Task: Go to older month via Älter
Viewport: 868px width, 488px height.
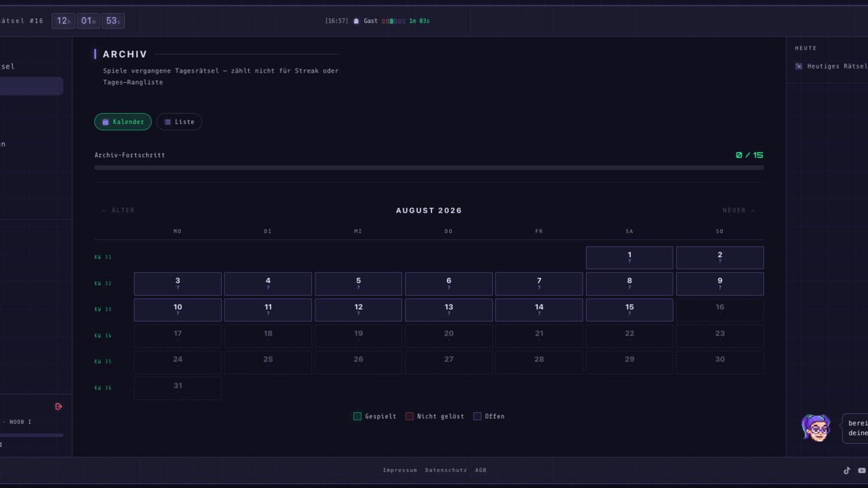Action: click(x=118, y=210)
